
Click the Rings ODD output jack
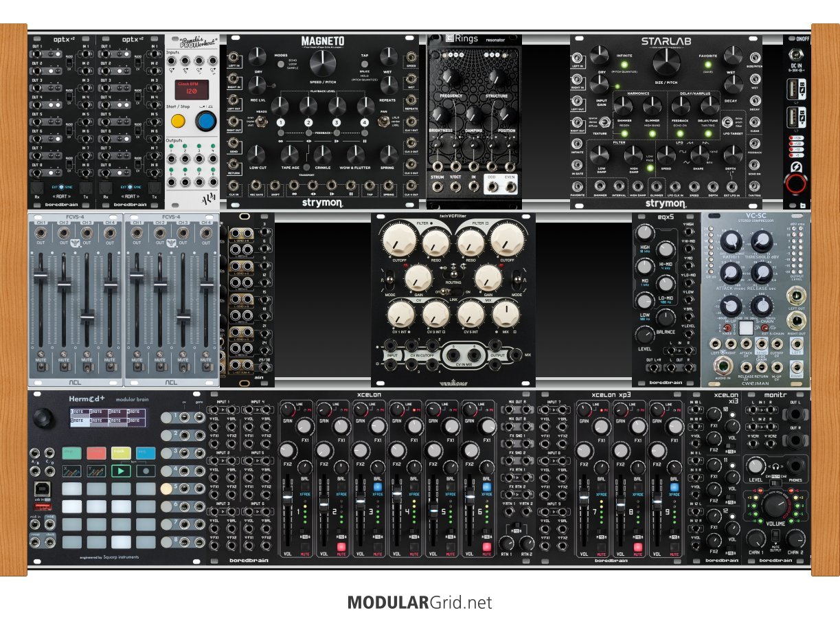[492, 186]
